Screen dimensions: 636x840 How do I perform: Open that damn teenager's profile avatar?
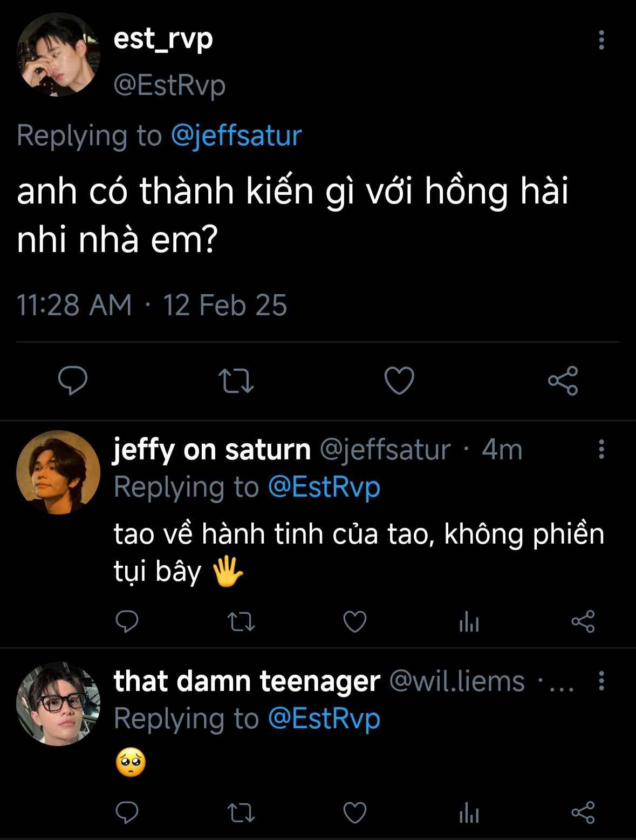click(58, 703)
